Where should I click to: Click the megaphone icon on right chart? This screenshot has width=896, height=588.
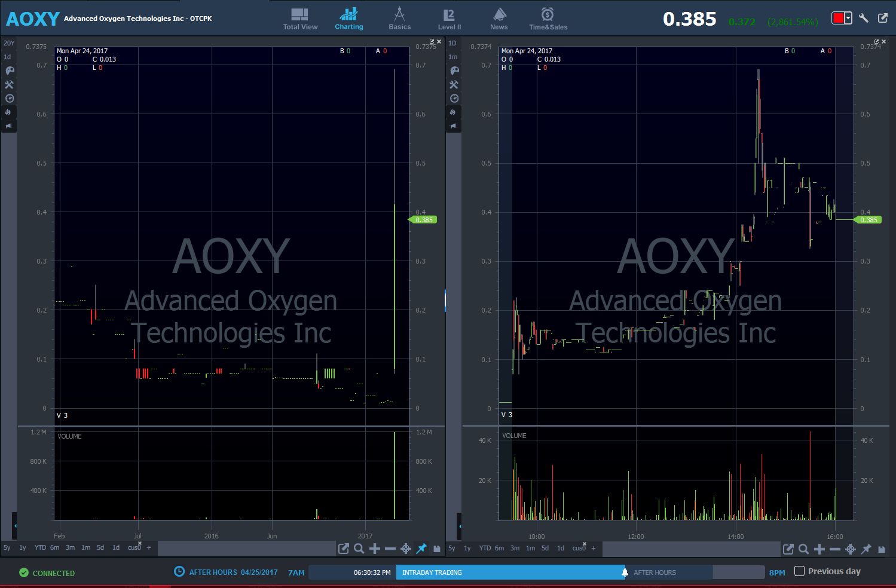(454, 126)
